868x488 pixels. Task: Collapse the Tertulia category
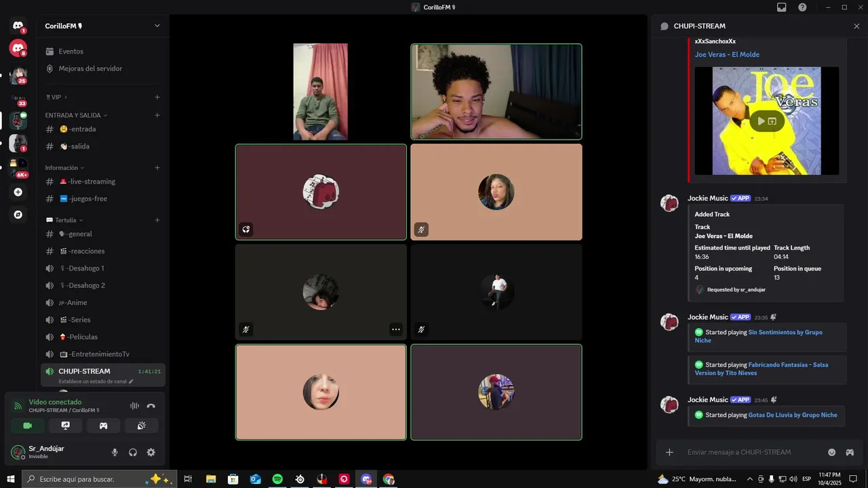64,220
